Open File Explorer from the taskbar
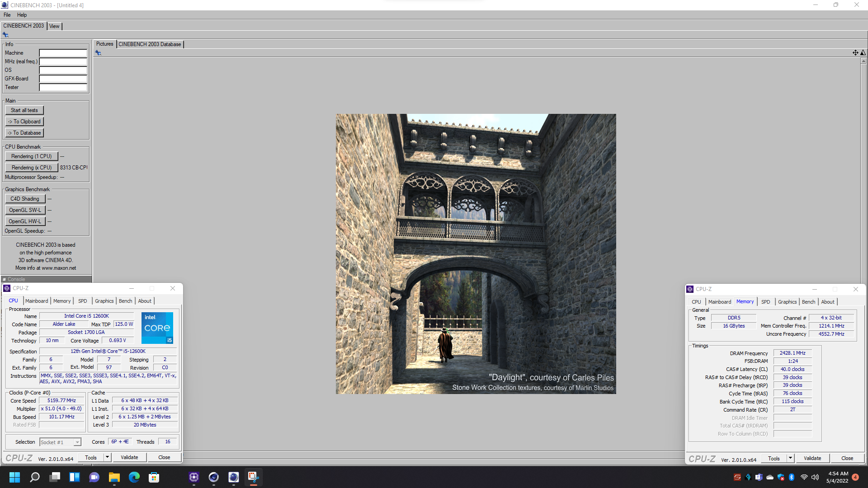The width and height of the screenshot is (868, 488). (x=114, y=477)
